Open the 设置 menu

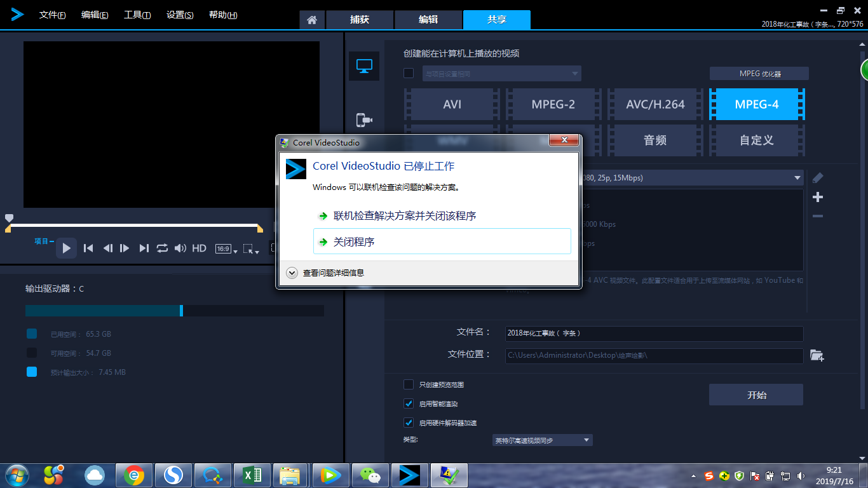(180, 15)
